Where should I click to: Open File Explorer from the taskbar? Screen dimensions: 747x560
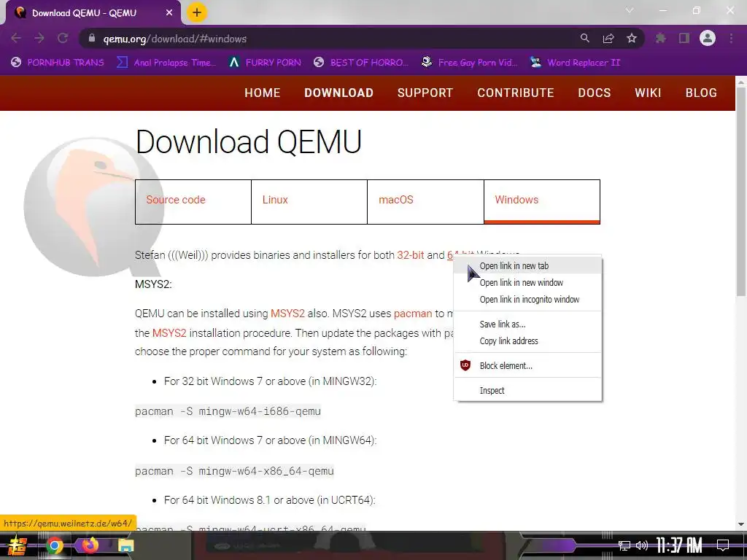pos(125,545)
